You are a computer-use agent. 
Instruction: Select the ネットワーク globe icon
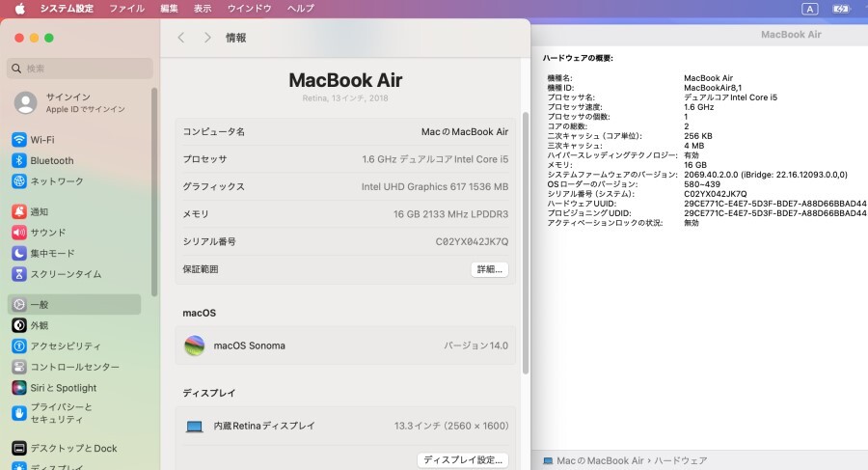point(19,181)
